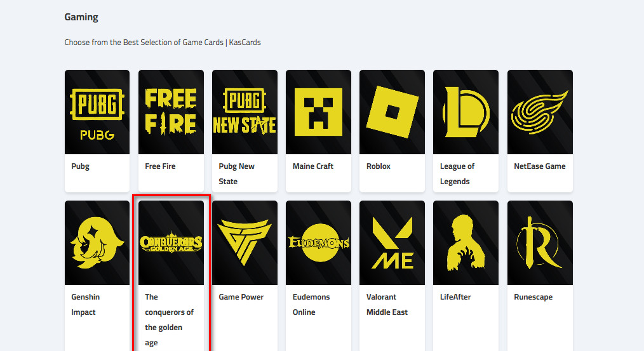The height and width of the screenshot is (351, 644).
Task: Click the 'Choose from the Best Selection' description text
Action: pyautogui.click(x=163, y=43)
